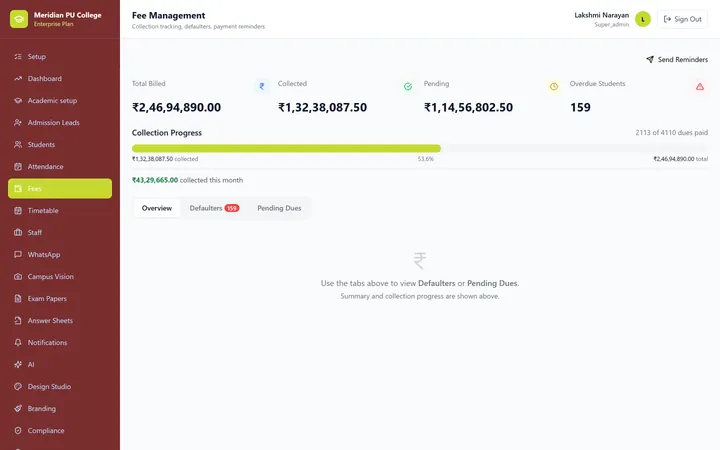Open Branding from the sidebar

point(60,409)
